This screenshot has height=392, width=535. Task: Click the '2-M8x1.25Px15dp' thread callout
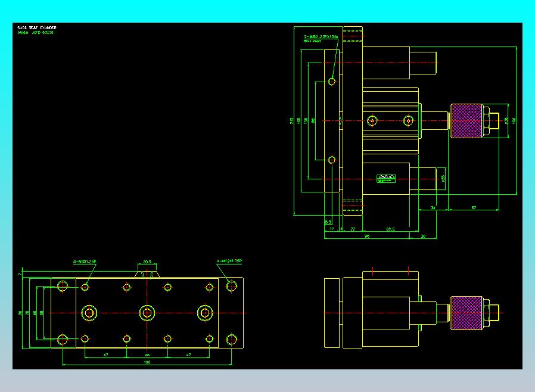point(321,36)
